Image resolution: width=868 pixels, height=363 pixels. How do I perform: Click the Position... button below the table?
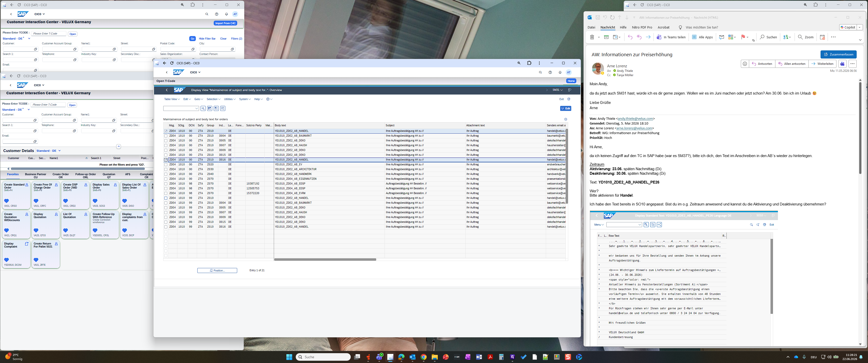click(217, 270)
